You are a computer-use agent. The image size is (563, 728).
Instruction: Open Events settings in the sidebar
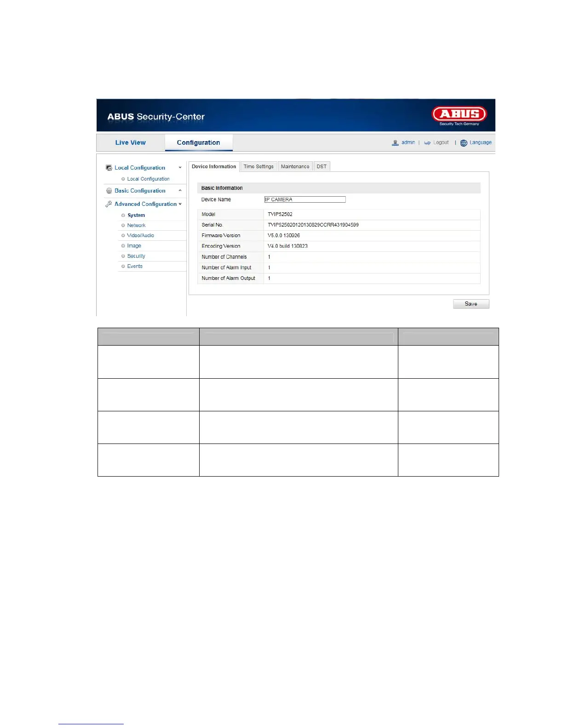tap(135, 266)
